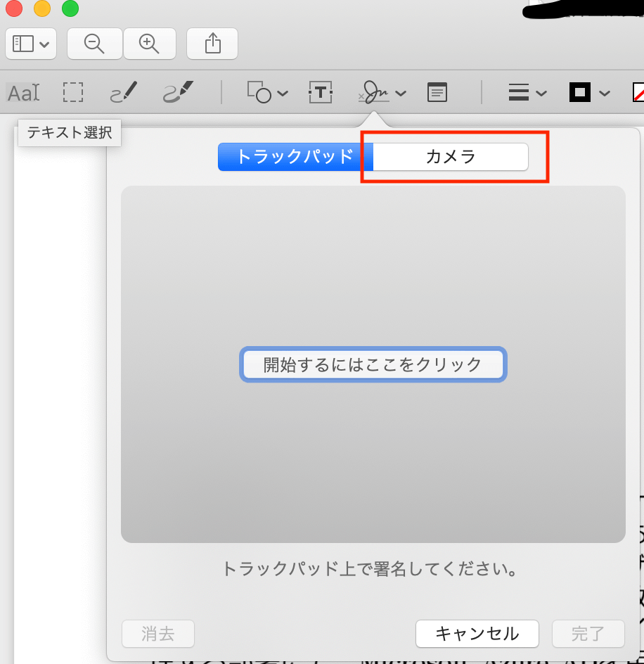
Task: Select the text selection tool labeled Aa
Action: point(22,92)
